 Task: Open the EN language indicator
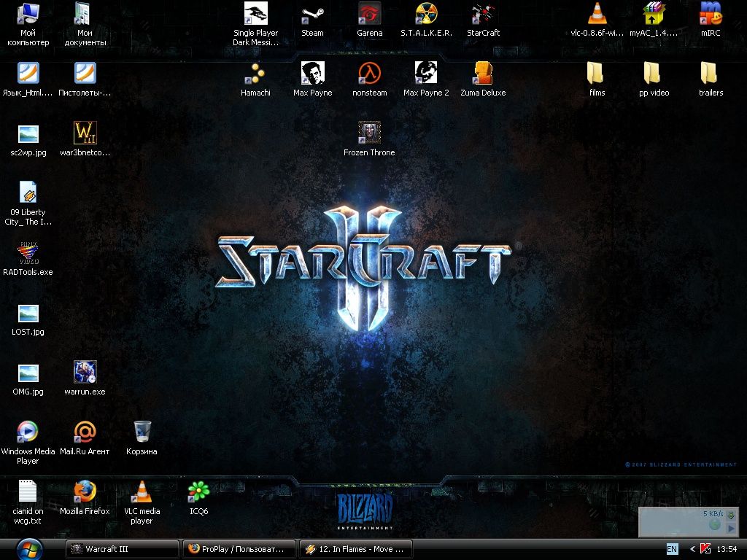coord(672,549)
